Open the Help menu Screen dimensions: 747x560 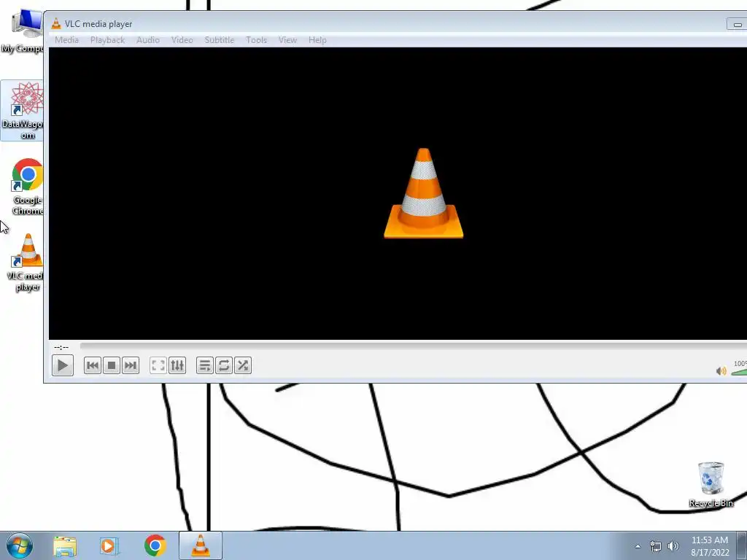(x=317, y=40)
